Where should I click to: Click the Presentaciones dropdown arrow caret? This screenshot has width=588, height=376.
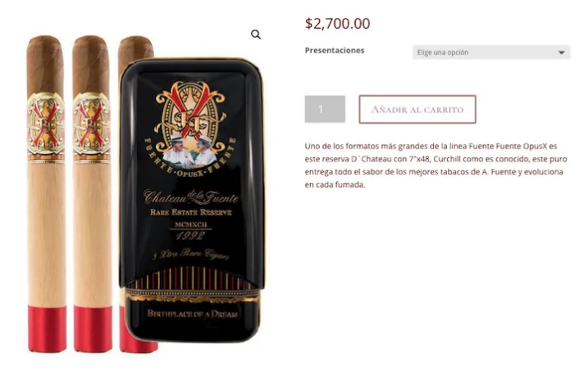point(562,52)
